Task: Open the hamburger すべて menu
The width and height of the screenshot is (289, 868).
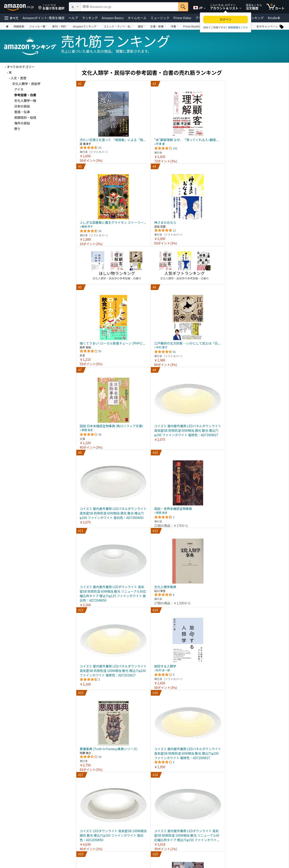Action: [11, 18]
